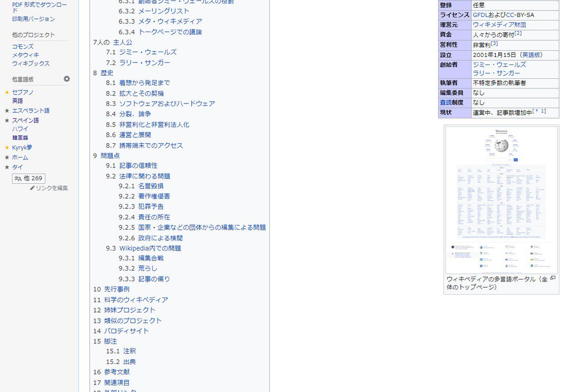Open the 英語版 link in the 設立 row

click(x=531, y=55)
